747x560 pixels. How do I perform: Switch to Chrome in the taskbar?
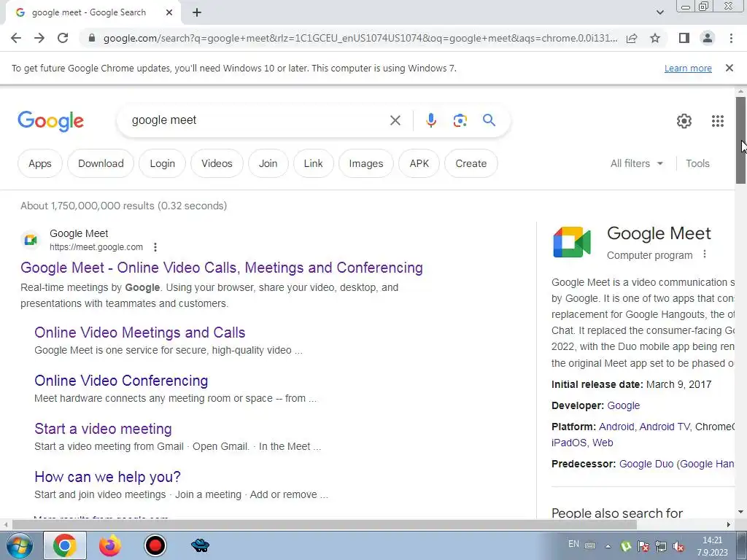point(65,545)
